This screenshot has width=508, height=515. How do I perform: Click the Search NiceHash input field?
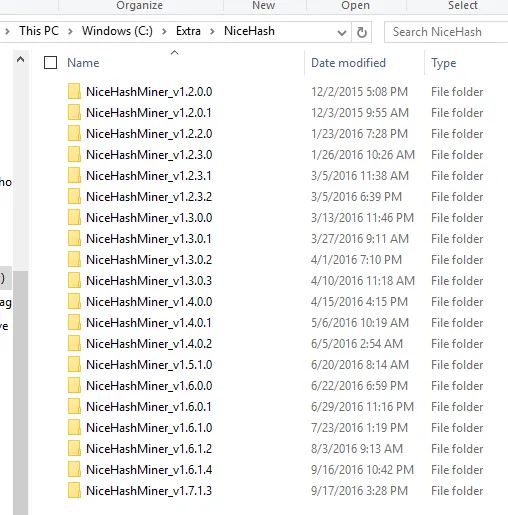tap(447, 32)
